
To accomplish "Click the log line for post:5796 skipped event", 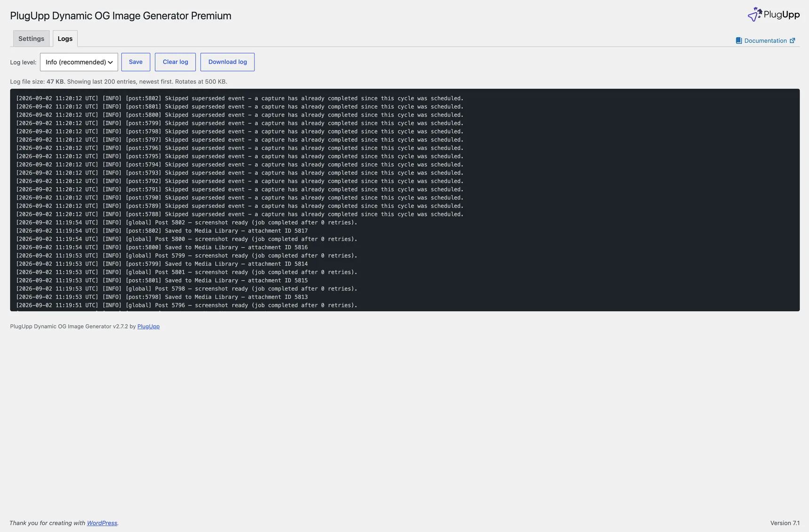I will pyautogui.click(x=240, y=148).
